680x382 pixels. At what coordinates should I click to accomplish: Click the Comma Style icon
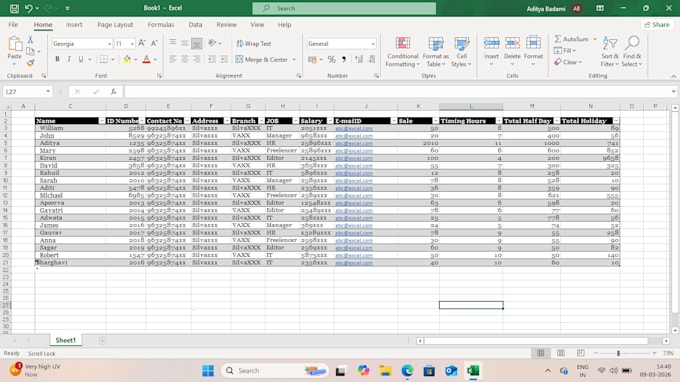click(344, 59)
